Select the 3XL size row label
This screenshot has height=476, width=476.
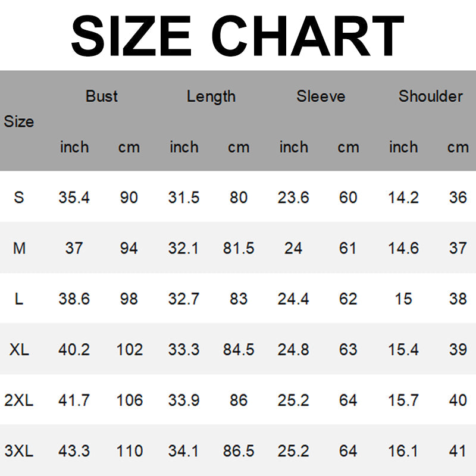pos(19,452)
